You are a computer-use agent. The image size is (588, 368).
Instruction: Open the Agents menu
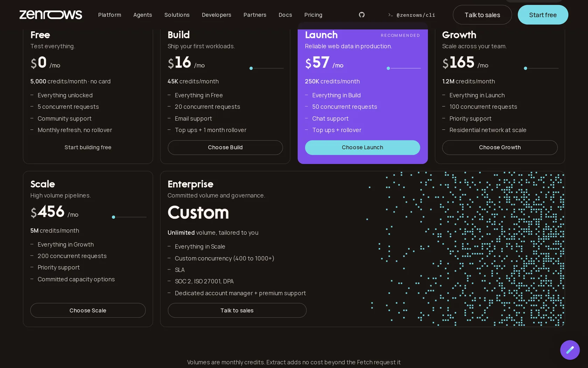[x=142, y=15]
